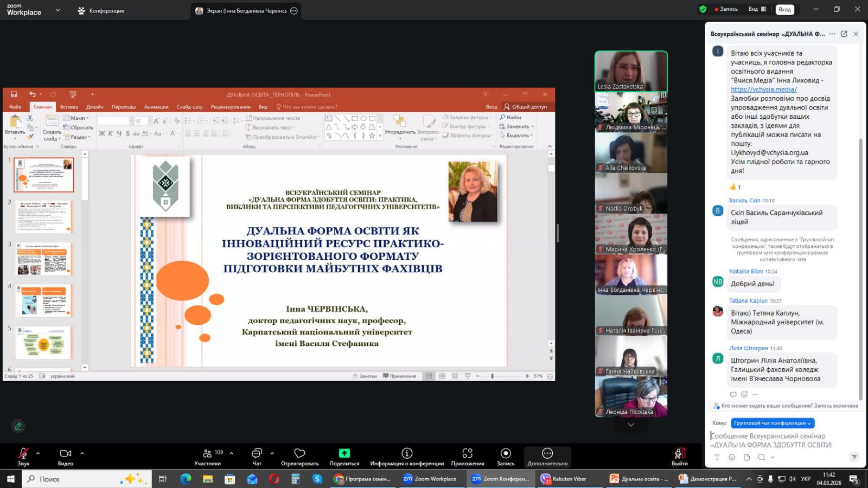Open the More (Дополнительно) options icon
This screenshot has height=488, width=868.
(x=547, y=453)
